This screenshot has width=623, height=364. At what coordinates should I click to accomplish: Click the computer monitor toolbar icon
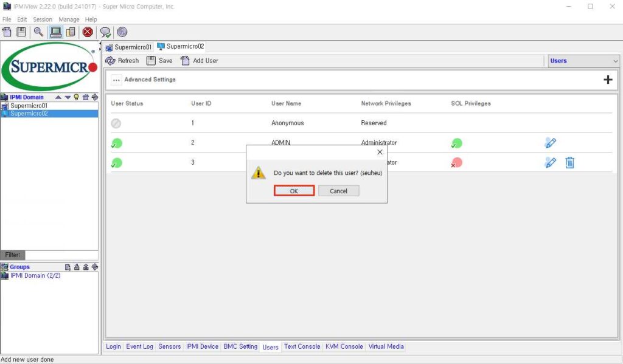[56, 32]
